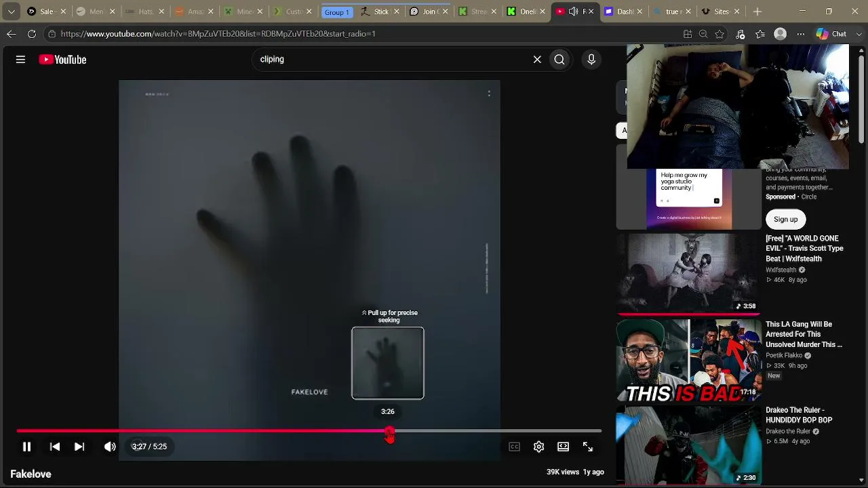Reload the page with the refresh icon
This screenshot has height=488, width=868.
pyautogui.click(x=32, y=34)
